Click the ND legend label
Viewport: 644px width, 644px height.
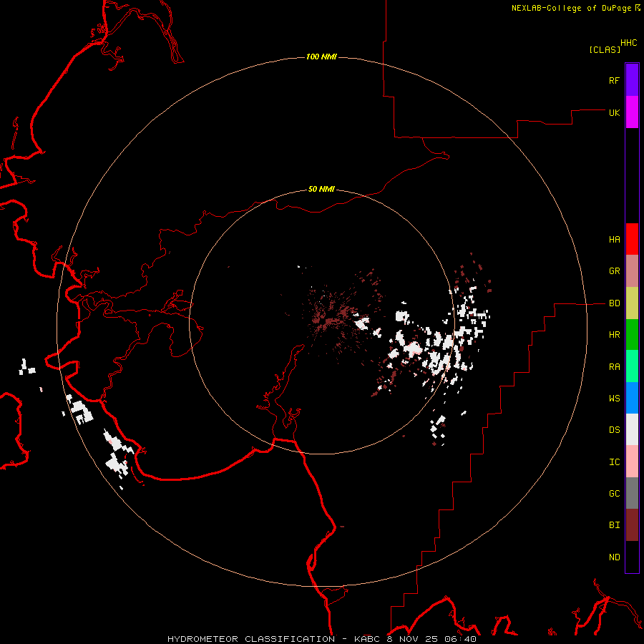pos(614,557)
